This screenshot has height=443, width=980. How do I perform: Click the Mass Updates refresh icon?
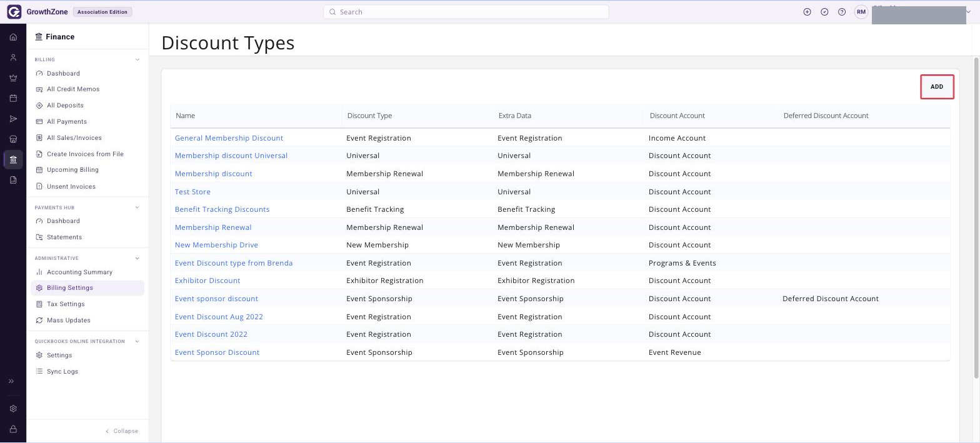click(39, 321)
